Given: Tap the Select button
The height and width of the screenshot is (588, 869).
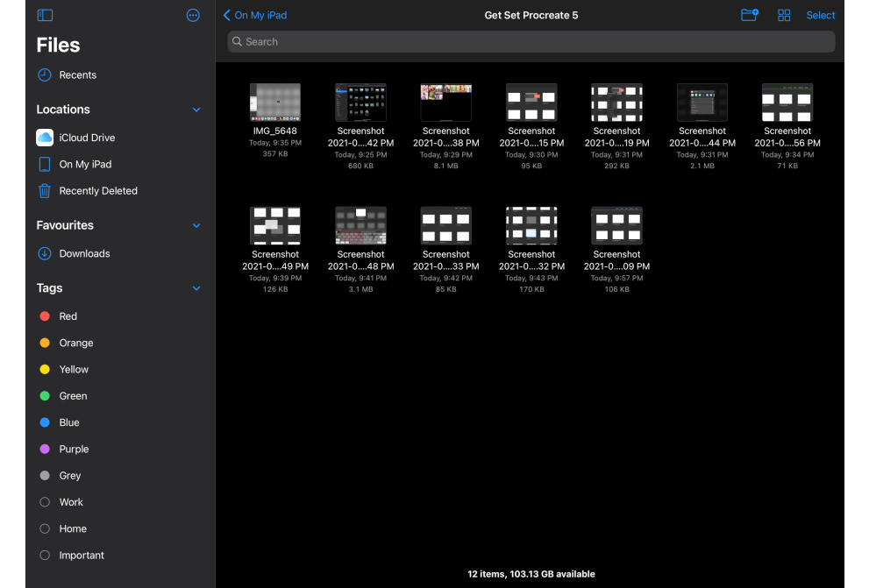Looking at the screenshot, I should (820, 15).
